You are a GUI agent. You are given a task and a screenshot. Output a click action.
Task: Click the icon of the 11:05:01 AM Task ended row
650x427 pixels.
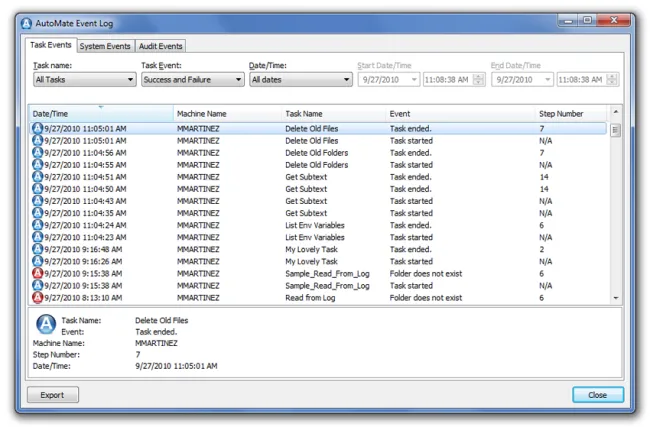[37, 128]
